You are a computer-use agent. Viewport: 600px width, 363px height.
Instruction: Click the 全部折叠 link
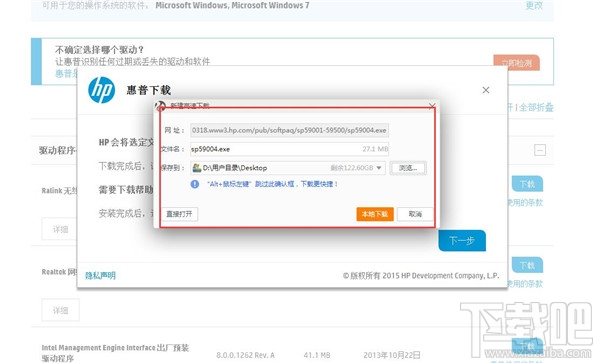(536, 107)
